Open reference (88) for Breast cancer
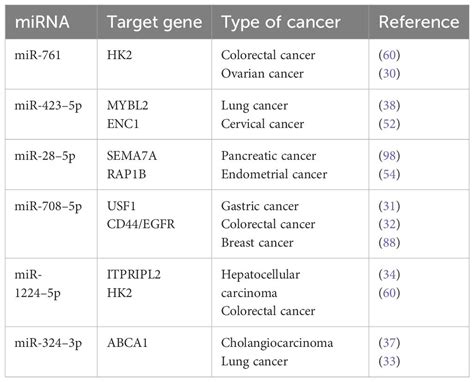474x382 pixels. (389, 243)
